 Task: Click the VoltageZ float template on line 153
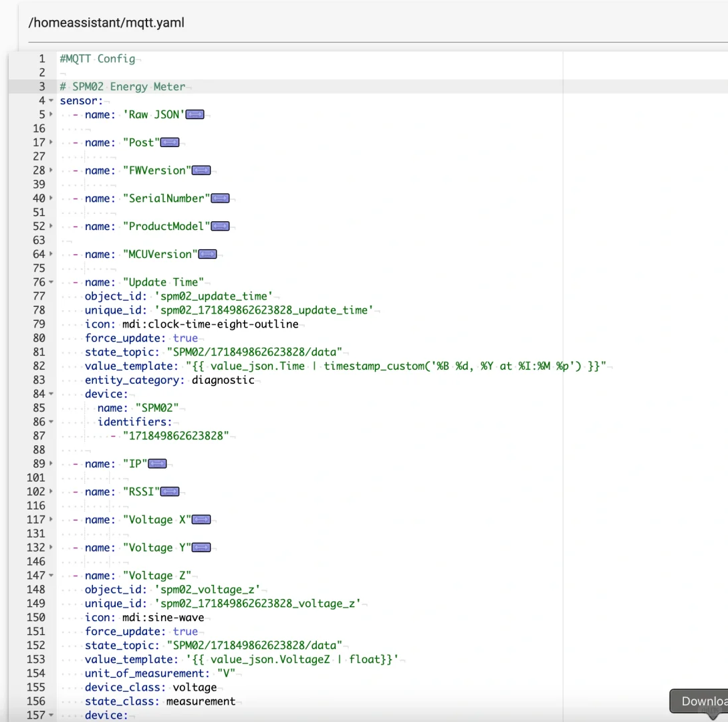click(293, 659)
